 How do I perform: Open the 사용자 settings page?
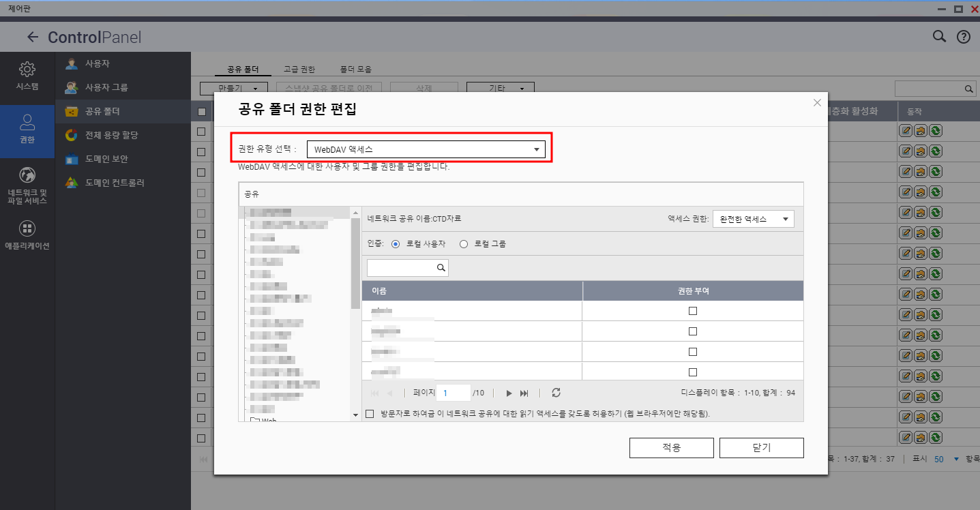[x=123, y=63]
